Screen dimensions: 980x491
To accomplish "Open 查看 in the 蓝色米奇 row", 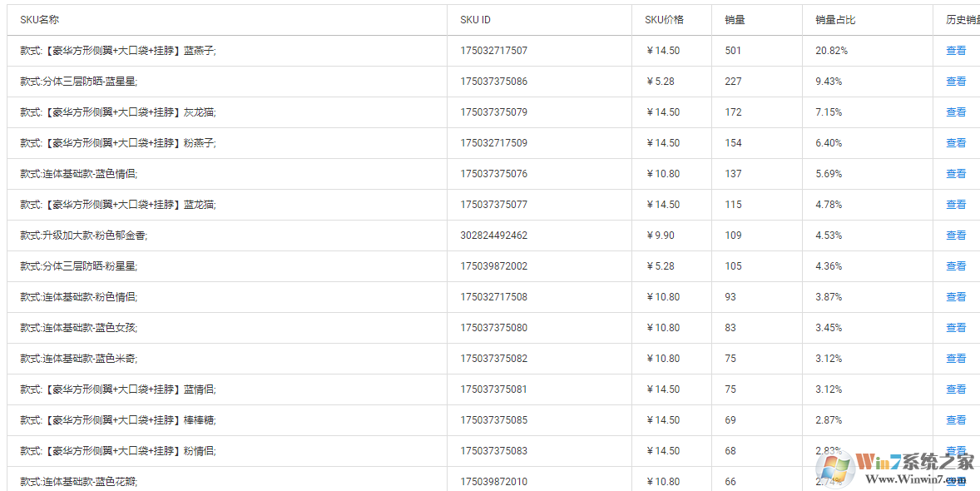I will [x=956, y=359].
